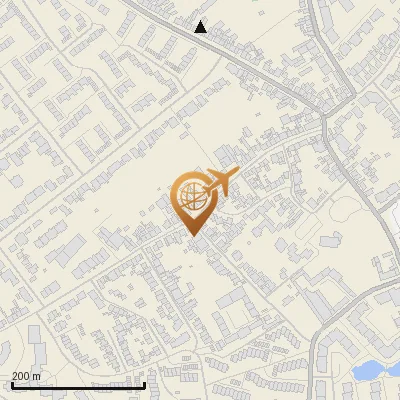400x400 pixels.
Task: Click the airplane on the orange pin
Action: pyautogui.click(x=222, y=181)
